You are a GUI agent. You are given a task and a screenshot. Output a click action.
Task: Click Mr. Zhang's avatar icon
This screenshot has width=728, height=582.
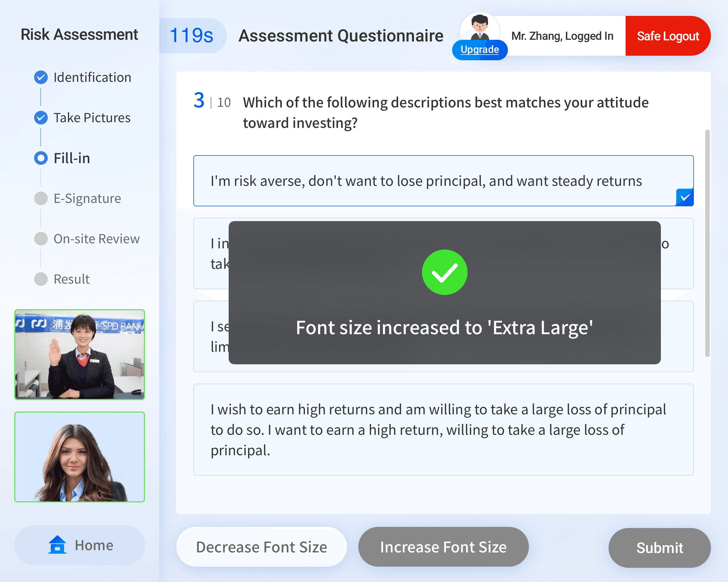(480, 28)
